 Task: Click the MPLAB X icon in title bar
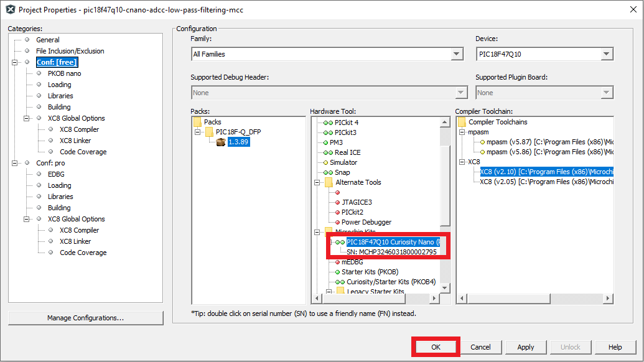pyautogui.click(x=11, y=9)
